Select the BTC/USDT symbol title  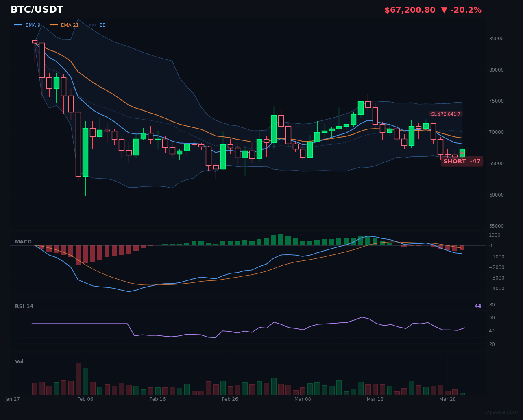point(37,9)
